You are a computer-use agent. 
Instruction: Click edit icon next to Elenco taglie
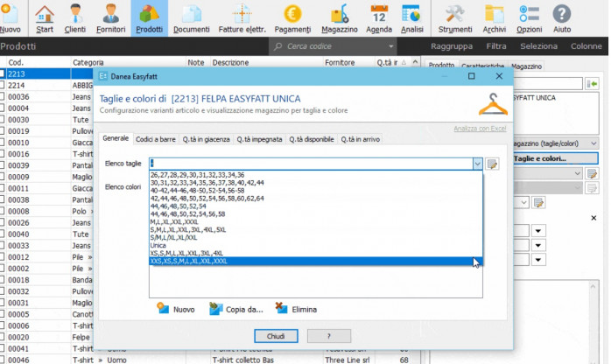coord(492,164)
